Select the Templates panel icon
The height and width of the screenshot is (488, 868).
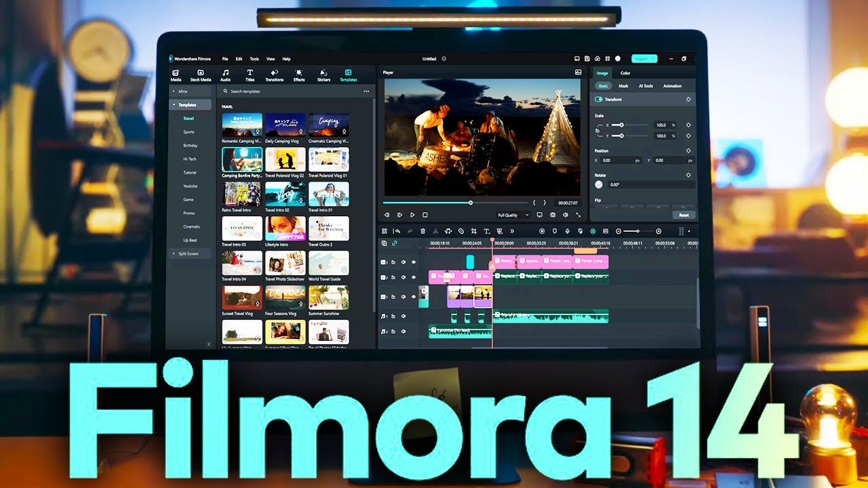(348, 75)
